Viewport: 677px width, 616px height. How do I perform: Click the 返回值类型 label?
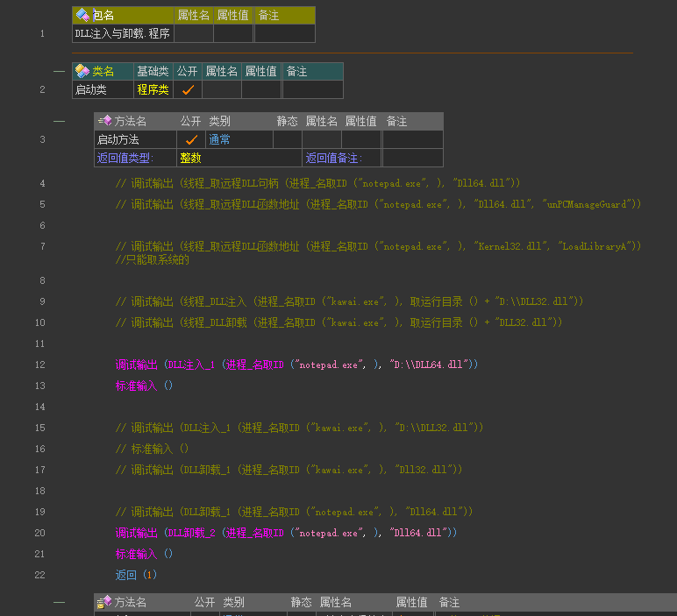click(125, 158)
